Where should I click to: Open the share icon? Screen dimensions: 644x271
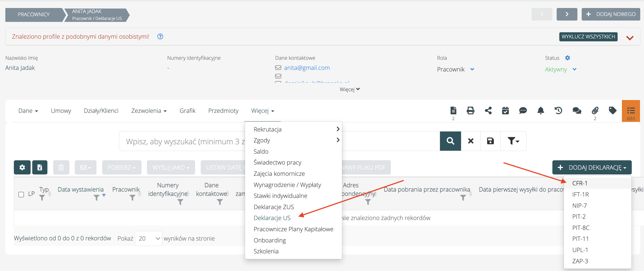coord(488,110)
